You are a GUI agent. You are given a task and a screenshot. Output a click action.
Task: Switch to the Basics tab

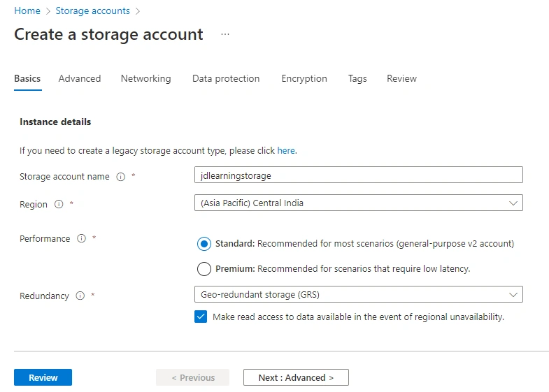pos(27,79)
